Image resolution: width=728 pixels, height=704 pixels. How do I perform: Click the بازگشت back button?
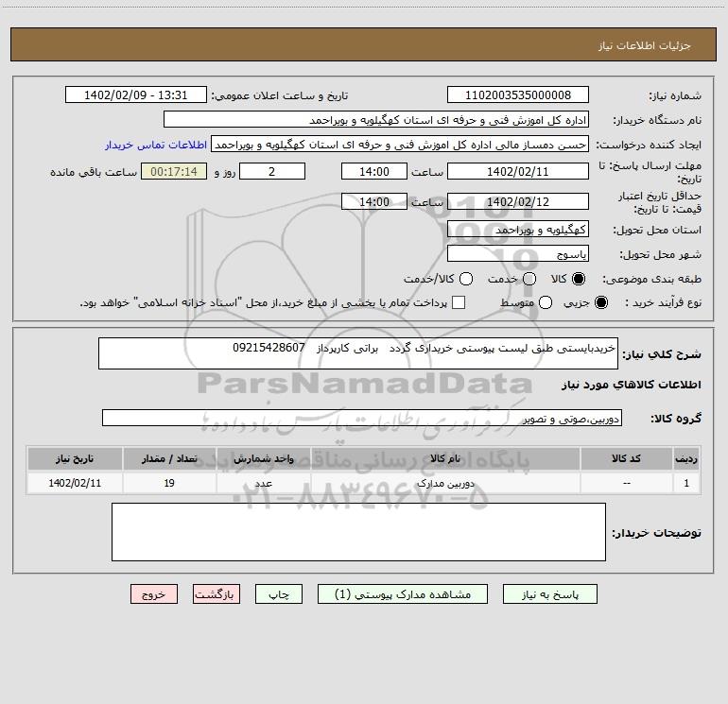(217, 594)
